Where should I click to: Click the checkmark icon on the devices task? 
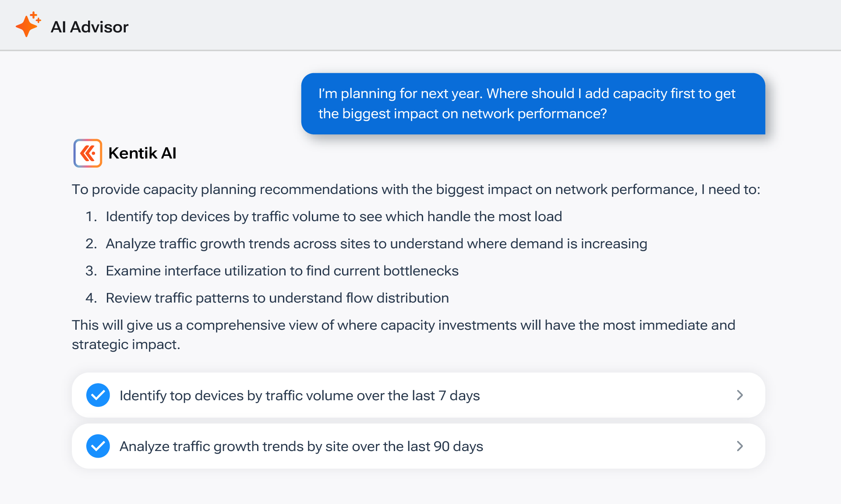click(98, 395)
